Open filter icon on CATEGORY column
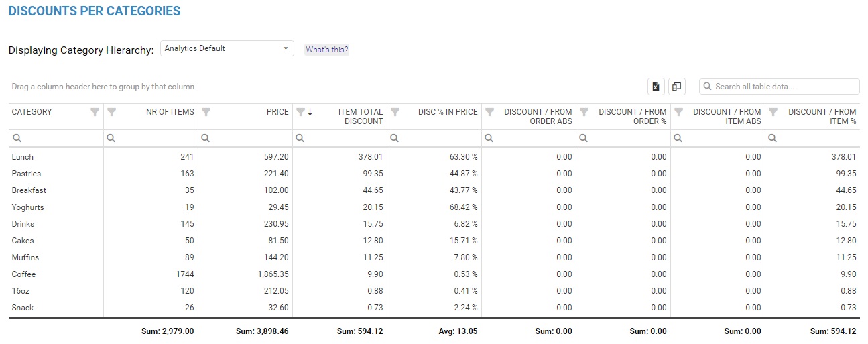Screen dimensions: 868x344 [95, 112]
